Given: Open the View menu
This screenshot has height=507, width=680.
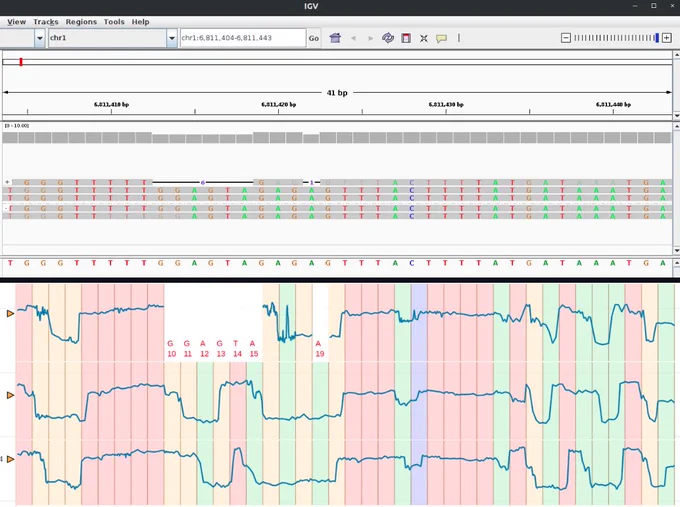Looking at the screenshot, I should [x=16, y=22].
